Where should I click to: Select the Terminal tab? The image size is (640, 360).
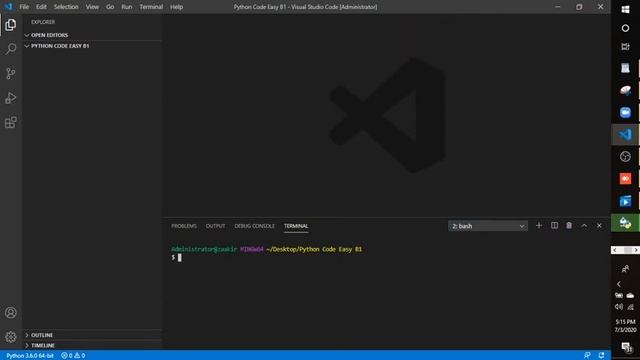[296, 226]
